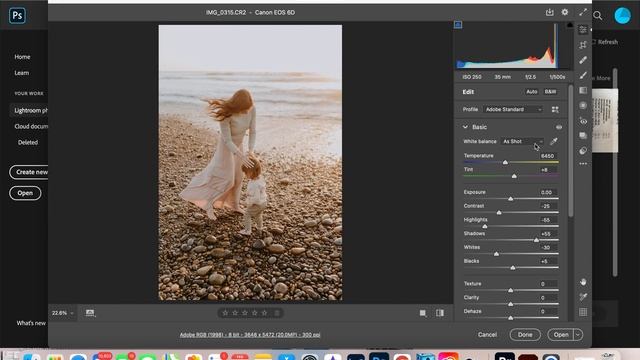
Task: Toggle Basic panel visibility eye
Action: 559,127
